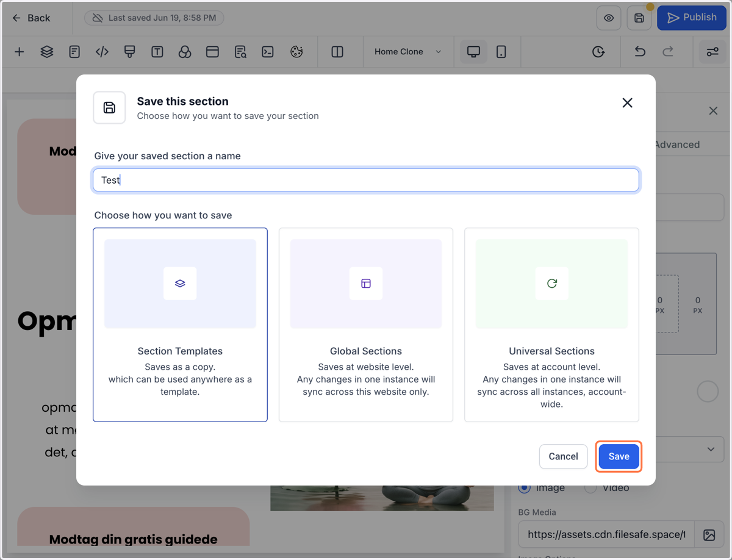Image resolution: width=732 pixels, height=560 pixels.
Task: Select the Global Sections card
Action: click(366, 325)
